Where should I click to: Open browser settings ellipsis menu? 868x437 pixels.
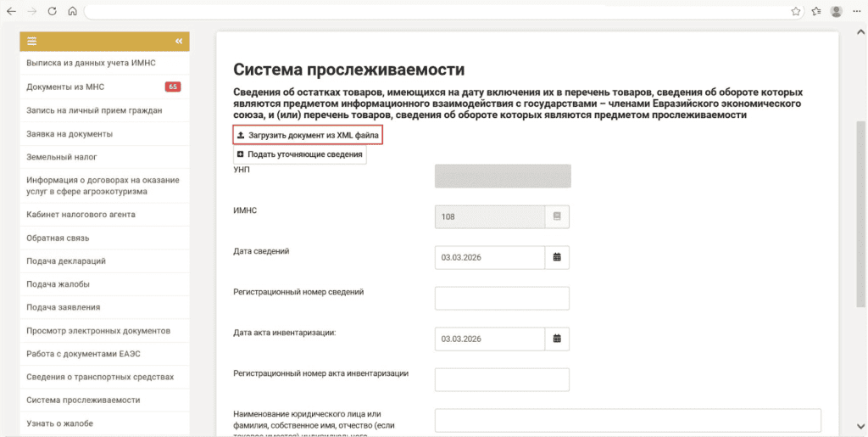pos(856,11)
